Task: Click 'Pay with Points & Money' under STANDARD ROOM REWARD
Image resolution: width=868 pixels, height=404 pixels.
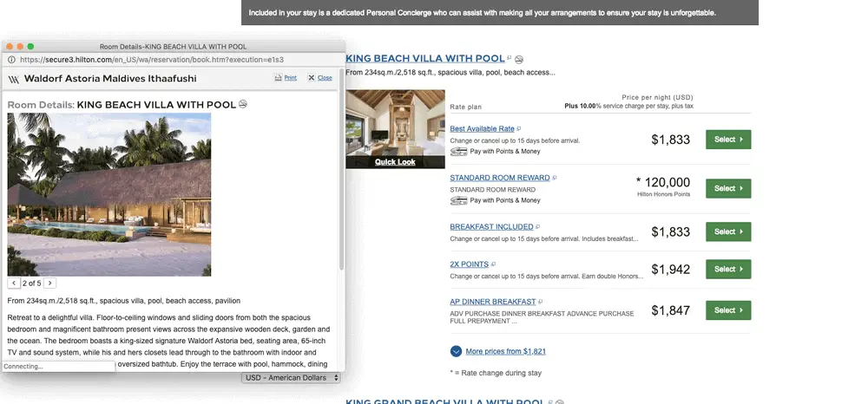Action: (505, 200)
